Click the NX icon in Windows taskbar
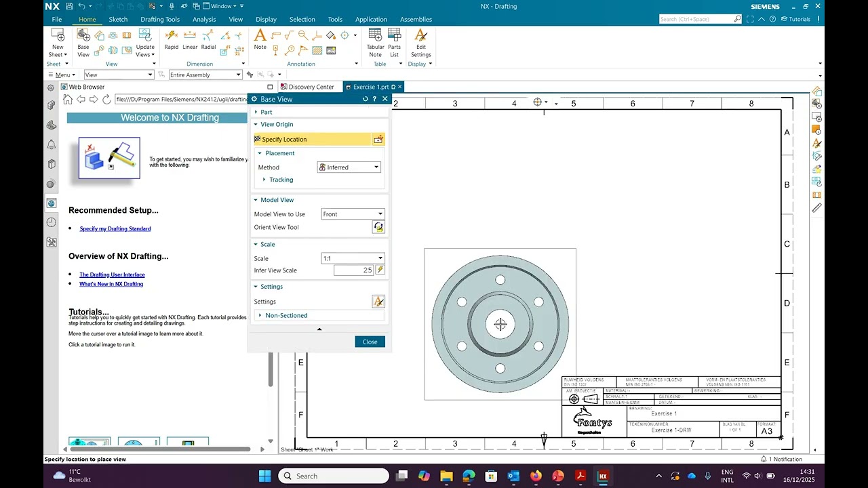 (x=602, y=476)
